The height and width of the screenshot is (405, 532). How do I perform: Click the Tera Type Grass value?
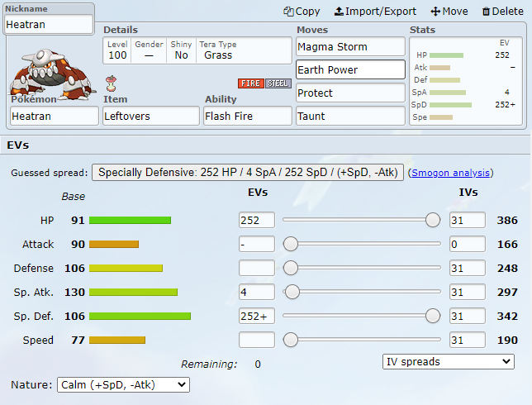pyautogui.click(x=218, y=55)
